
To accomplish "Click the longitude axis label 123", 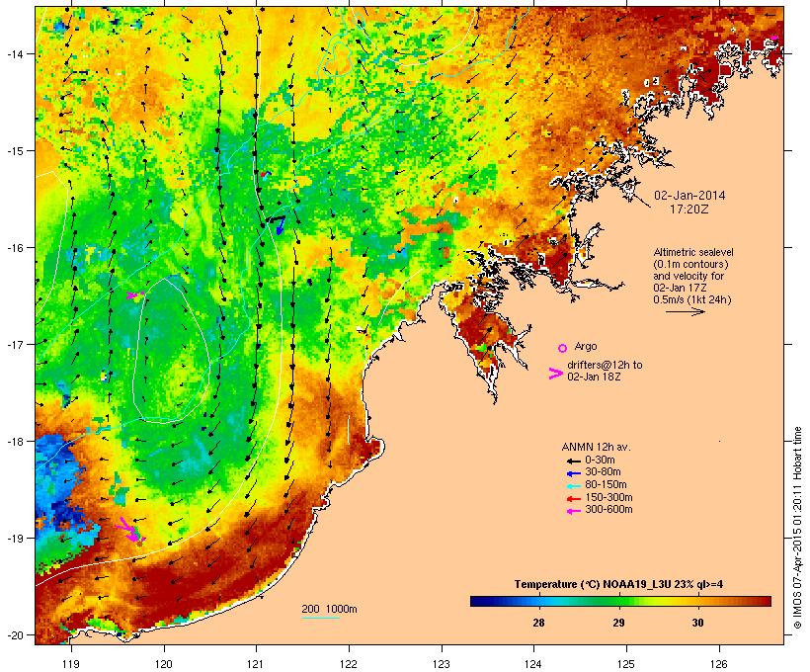I will tap(442, 664).
